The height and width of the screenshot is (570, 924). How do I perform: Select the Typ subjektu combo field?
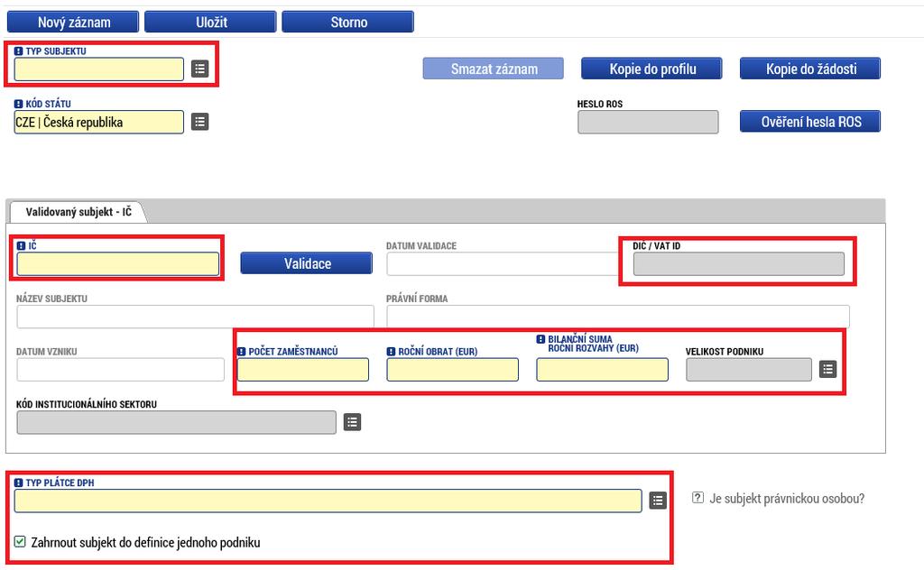(x=99, y=69)
